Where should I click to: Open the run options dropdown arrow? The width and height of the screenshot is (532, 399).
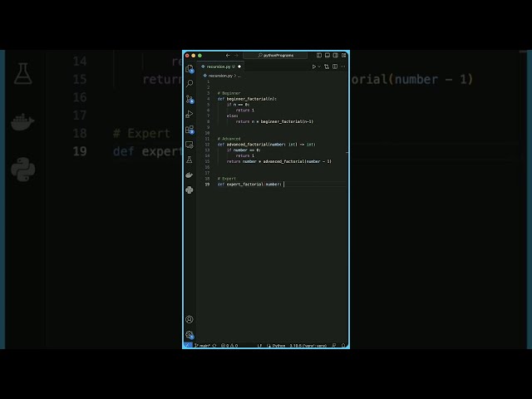coord(319,66)
